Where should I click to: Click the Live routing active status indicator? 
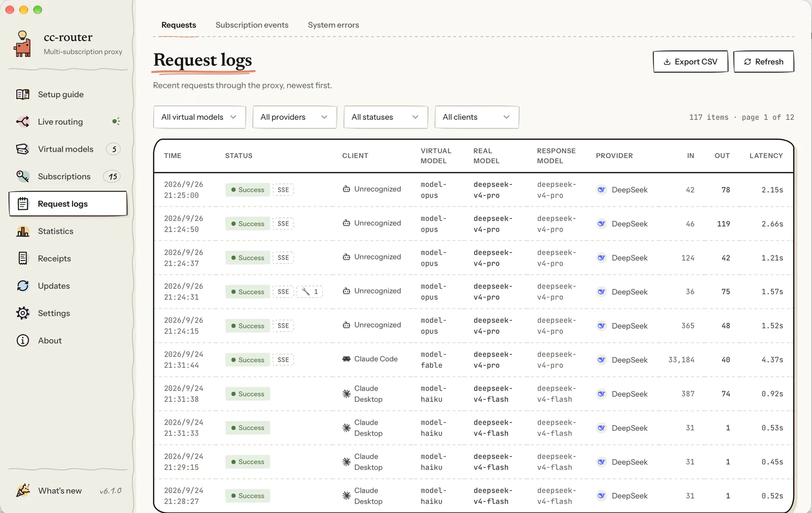click(x=116, y=121)
